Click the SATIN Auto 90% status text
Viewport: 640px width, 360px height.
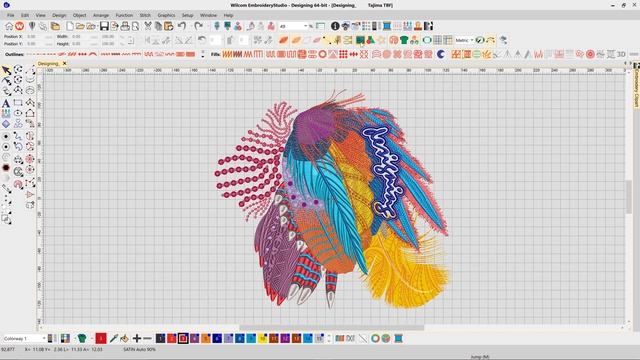[x=140, y=349]
